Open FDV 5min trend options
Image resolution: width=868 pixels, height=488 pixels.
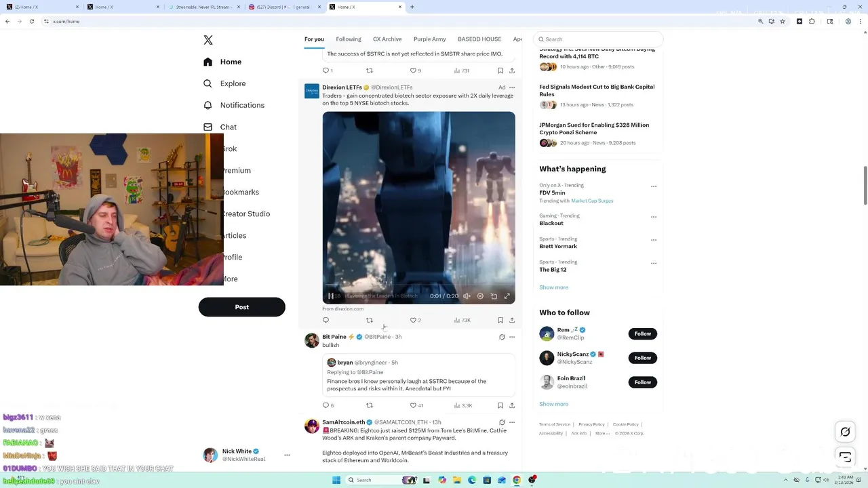654,186
